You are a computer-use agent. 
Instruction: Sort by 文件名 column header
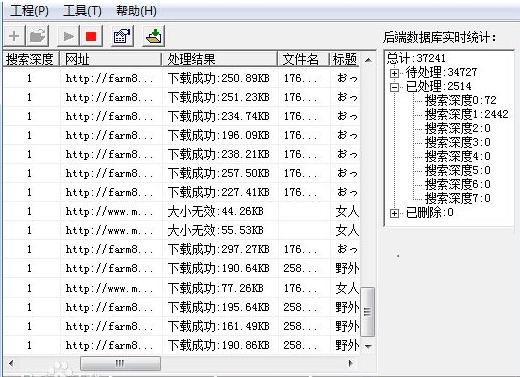[x=304, y=59]
